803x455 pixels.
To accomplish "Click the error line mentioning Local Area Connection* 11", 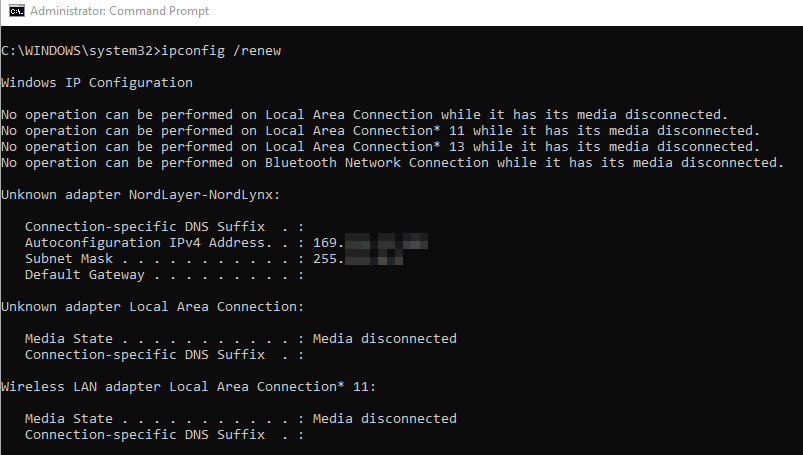I will pos(380,130).
